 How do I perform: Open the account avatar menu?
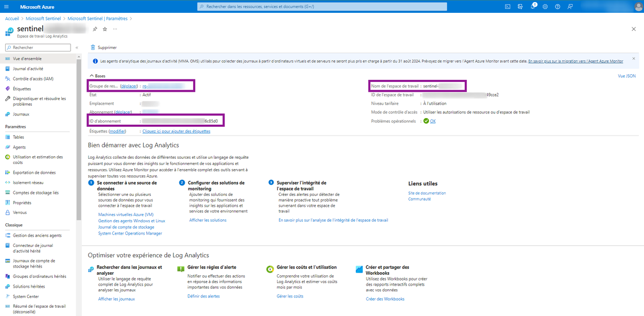tap(638, 7)
